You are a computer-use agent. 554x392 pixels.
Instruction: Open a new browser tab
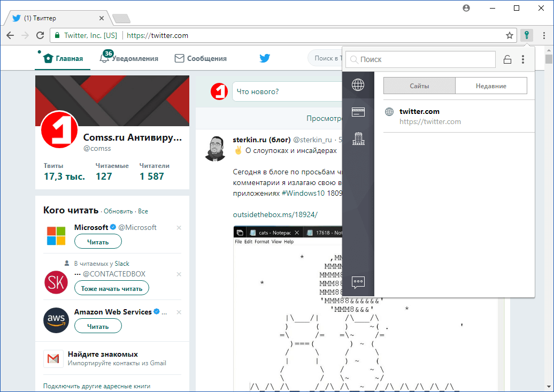121,18
